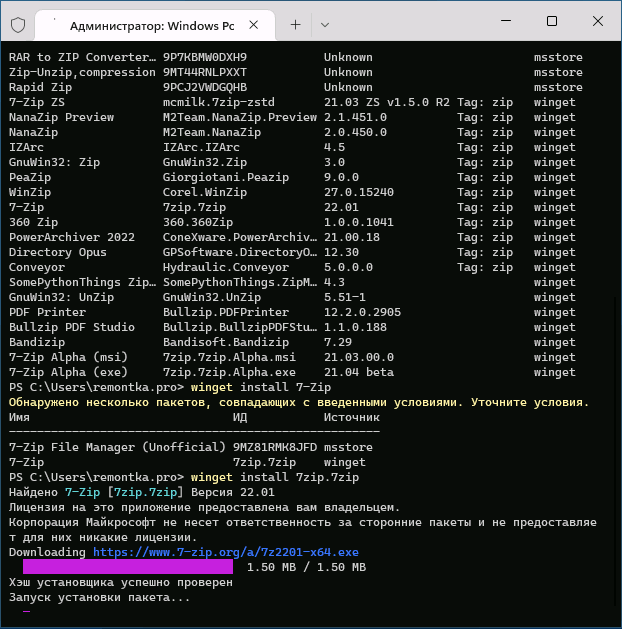Image resolution: width=622 pixels, height=629 pixels.
Task: Click 'IZArc.IZArc' package ID
Action: 201,147
